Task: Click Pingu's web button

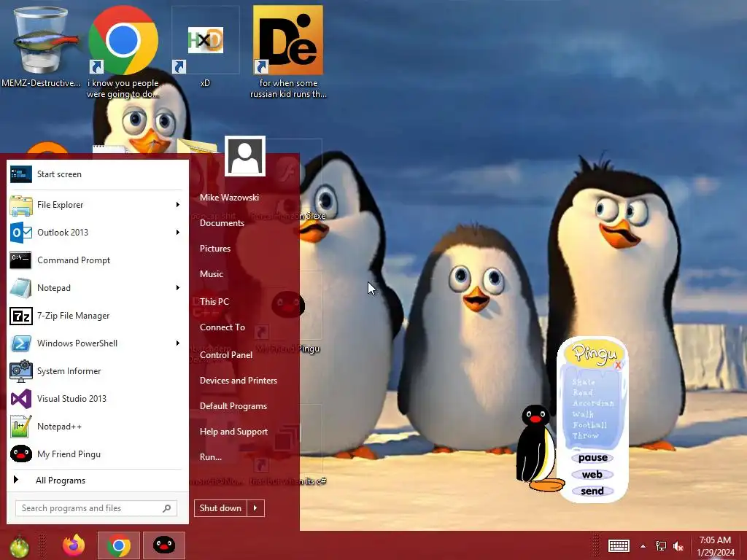Action: 592,475
